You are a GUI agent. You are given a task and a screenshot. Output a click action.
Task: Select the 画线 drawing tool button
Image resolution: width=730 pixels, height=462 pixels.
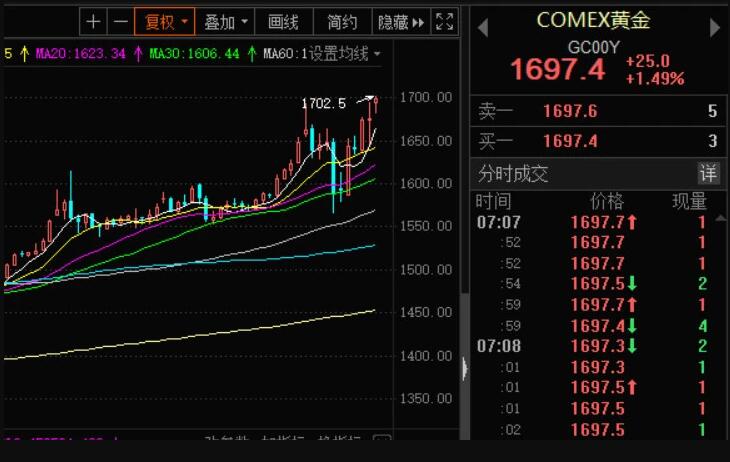[x=283, y=21]
